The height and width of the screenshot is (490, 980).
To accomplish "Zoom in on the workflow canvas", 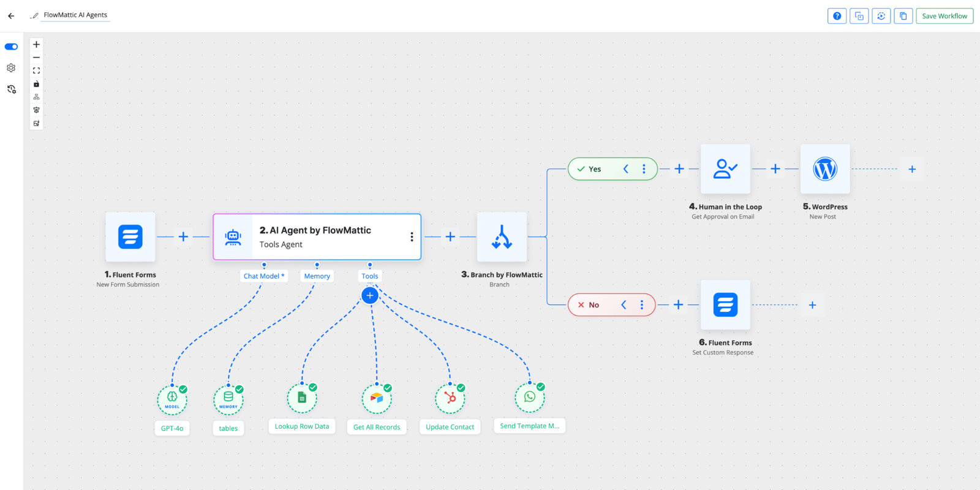I will coord(36,45).
